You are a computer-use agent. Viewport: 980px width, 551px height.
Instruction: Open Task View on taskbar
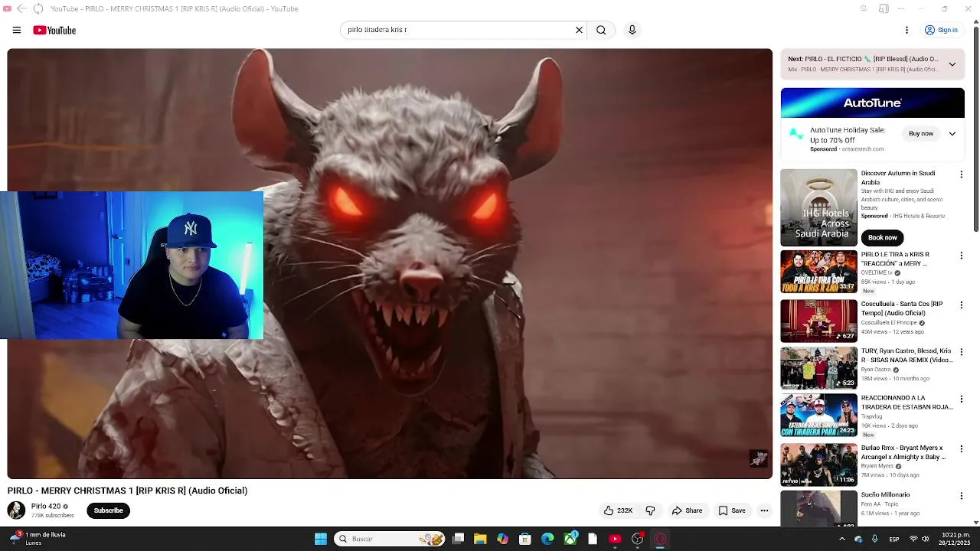458,539
